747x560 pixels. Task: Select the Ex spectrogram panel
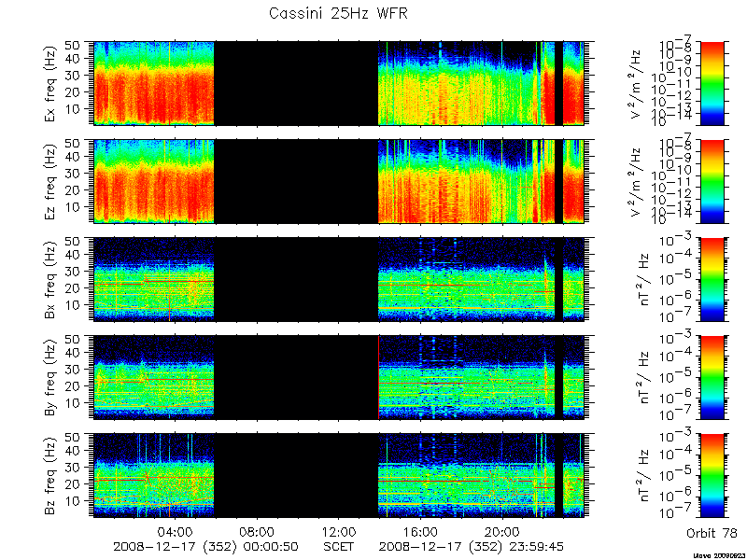click(x=339, y=83)
